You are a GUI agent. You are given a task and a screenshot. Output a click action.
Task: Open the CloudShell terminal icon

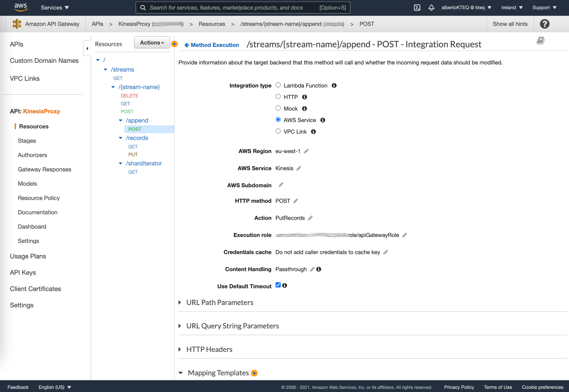coord(417,8)
